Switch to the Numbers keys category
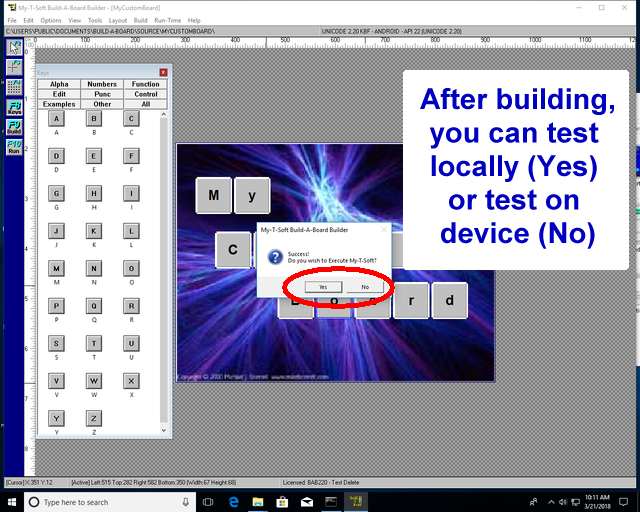The height and width of the screenshot is (512, 640). [102, 85]
